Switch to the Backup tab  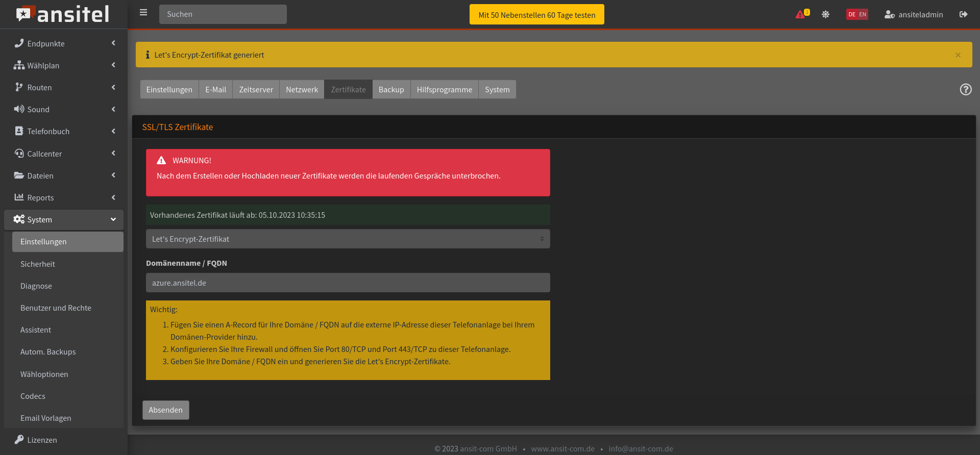pyautogui.click(x=391, y=89)
